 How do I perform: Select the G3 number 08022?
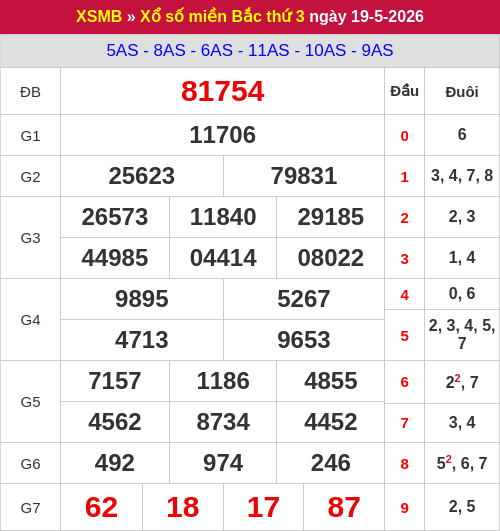pos(331,258)
